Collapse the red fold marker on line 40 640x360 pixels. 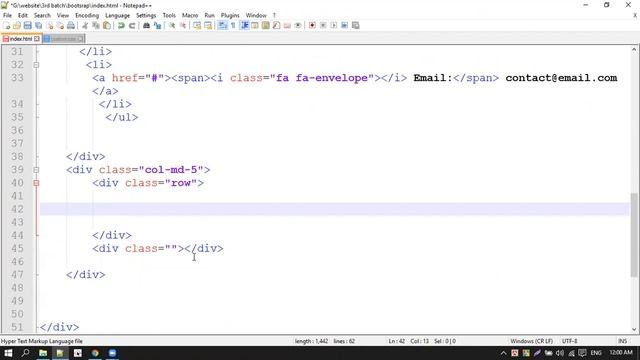pos(36,183)
